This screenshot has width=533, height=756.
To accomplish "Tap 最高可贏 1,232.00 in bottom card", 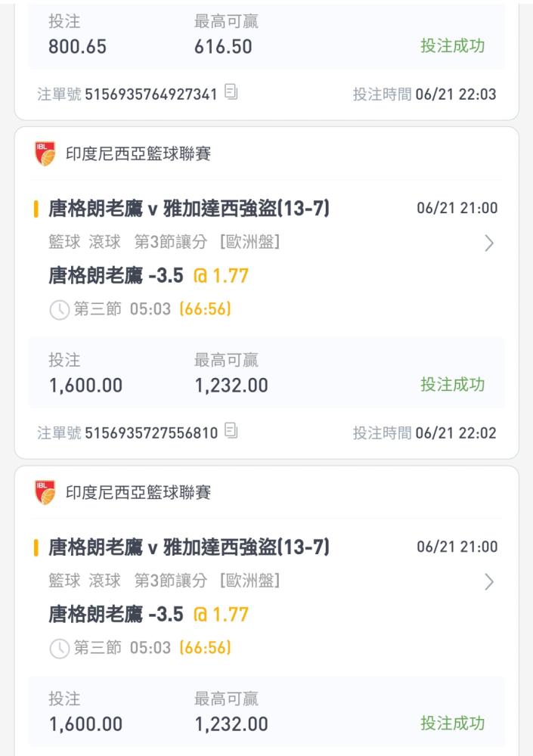I will pyautogui.click(x=231, y=713).
